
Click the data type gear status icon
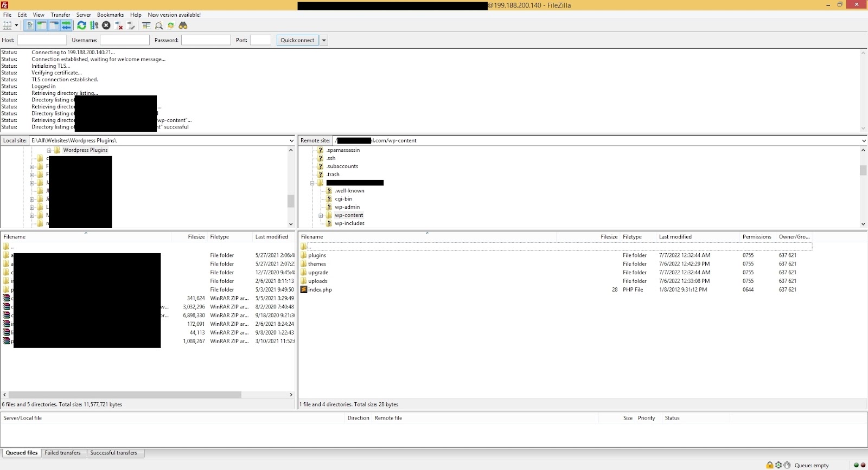[778, 465]
